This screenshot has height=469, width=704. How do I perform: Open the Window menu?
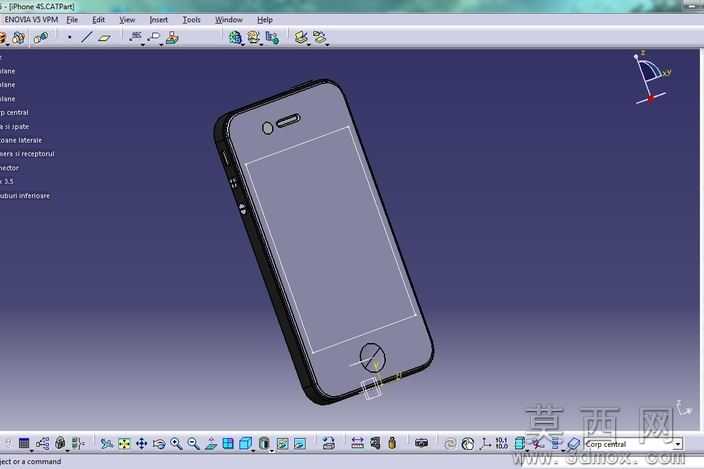pos(229,20)
